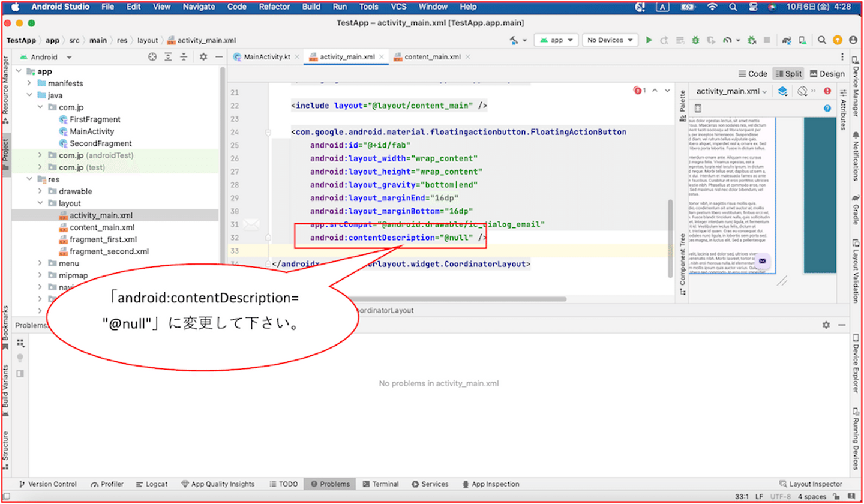Switch editor to Design view mode
Screen dimensions: 864x504
coord(827,74)
